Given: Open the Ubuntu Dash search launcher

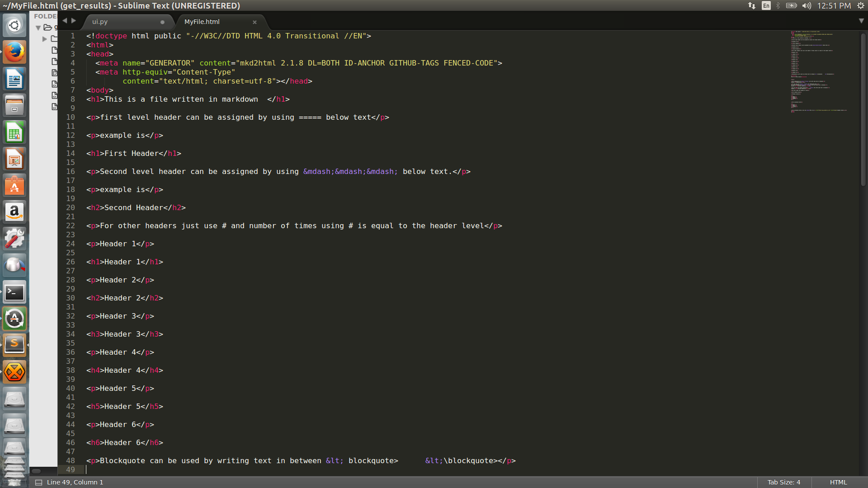Looking at the screenshot, I should point(14,25).
